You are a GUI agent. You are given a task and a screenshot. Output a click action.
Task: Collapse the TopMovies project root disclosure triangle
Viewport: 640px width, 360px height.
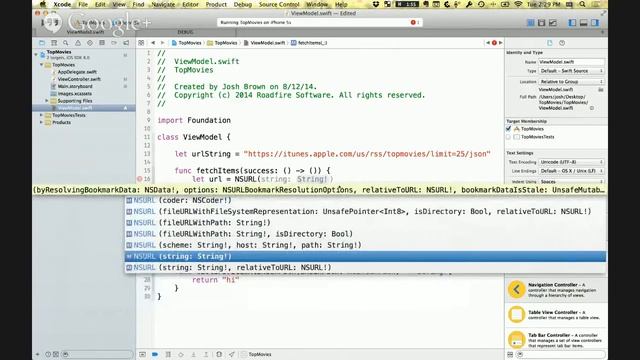click(x=36, y=54)
